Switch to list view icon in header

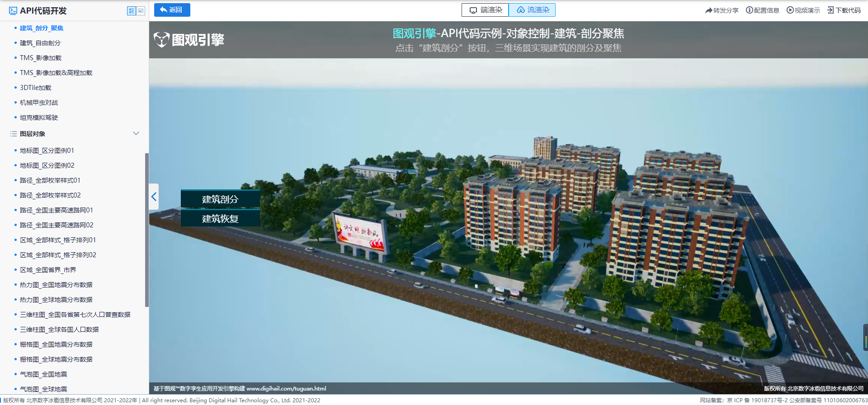(132, 11)
